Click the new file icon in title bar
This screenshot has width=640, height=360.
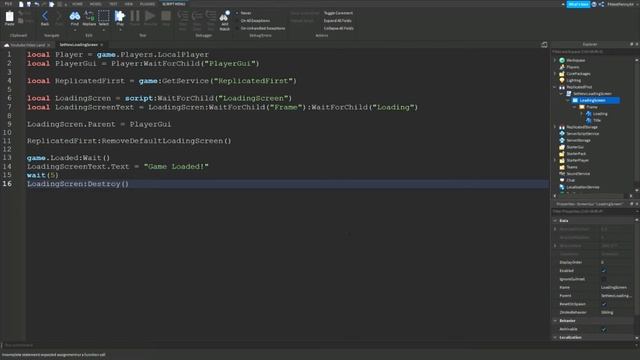(x=21, y=4)
